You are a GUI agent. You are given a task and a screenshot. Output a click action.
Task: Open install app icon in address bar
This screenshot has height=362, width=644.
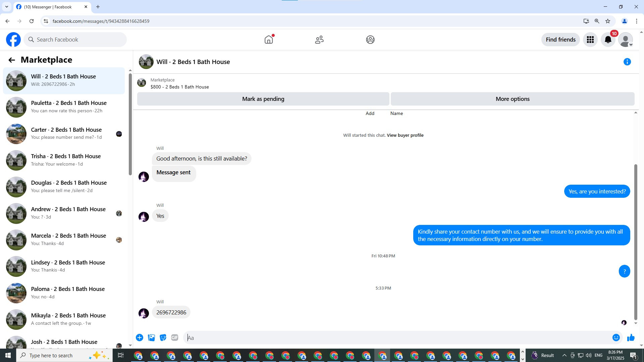[x=586, y=21]
